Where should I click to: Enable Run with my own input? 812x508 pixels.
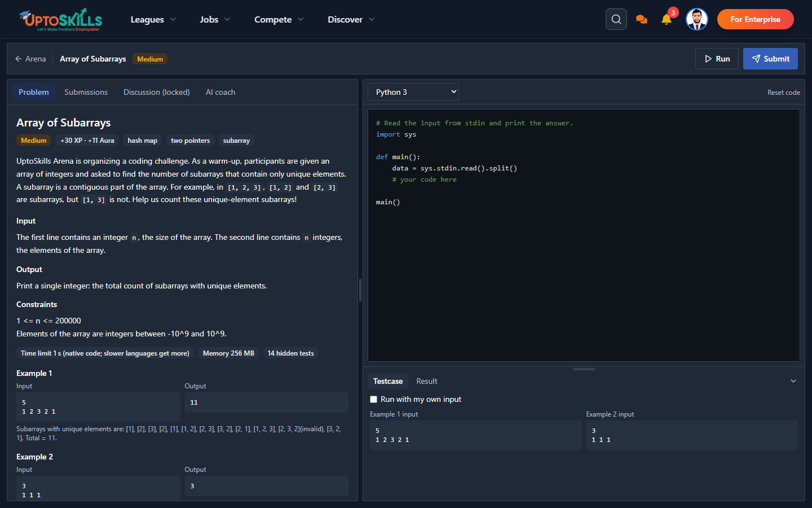click(373, 399)
